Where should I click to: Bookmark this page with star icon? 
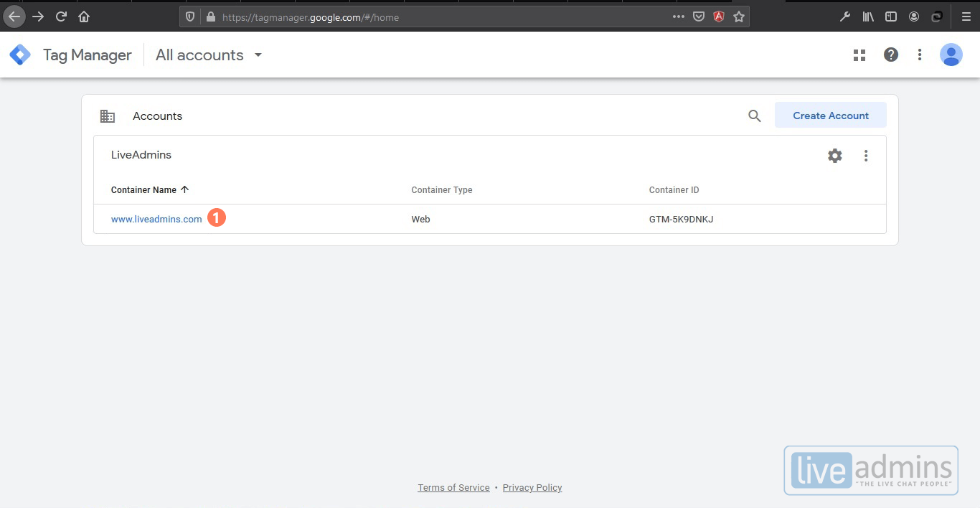pyautogui.click(x=739, y=17)
